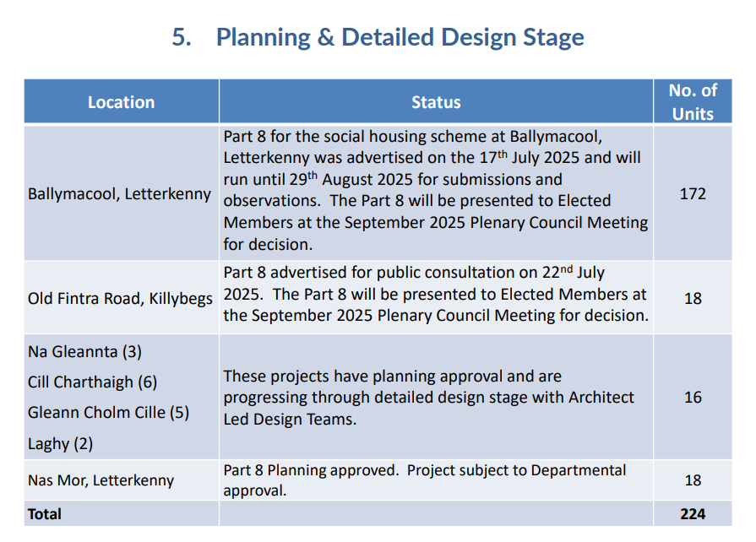Click the 'Nas Mor, Letterkenny' location cell
The height and width of the screenshot is (542, 756).
point(101,480)
